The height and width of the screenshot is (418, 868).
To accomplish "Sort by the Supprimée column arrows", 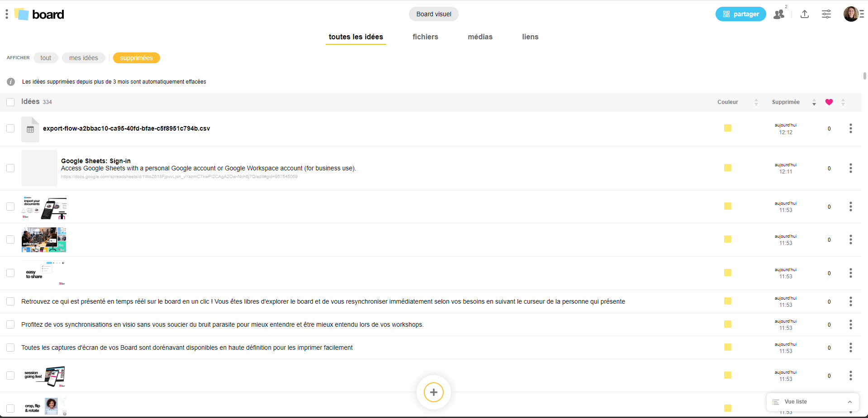I will click(x=814, y=102).
